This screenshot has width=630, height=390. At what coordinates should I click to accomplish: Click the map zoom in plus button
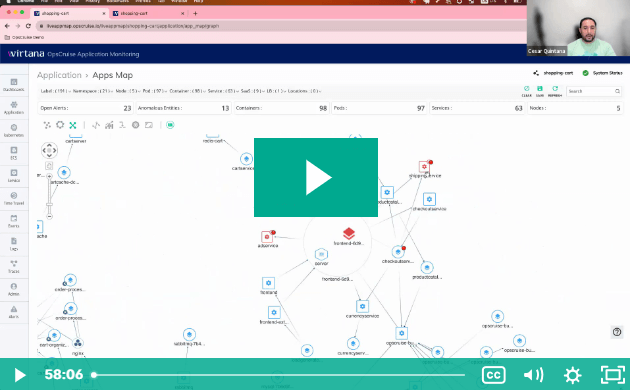point(49,176)
